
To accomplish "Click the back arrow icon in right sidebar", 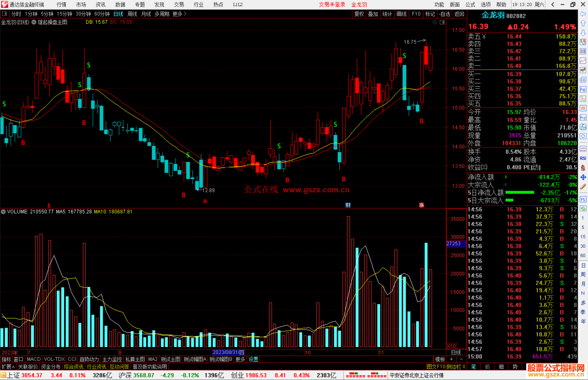I will pos(583,14).
